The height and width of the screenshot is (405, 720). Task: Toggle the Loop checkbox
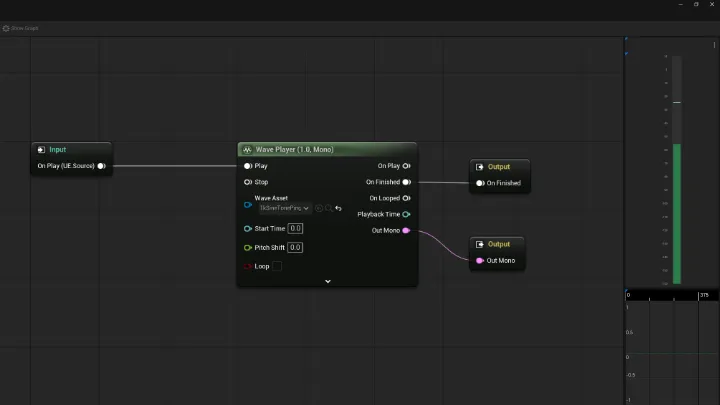coord(277,266)
